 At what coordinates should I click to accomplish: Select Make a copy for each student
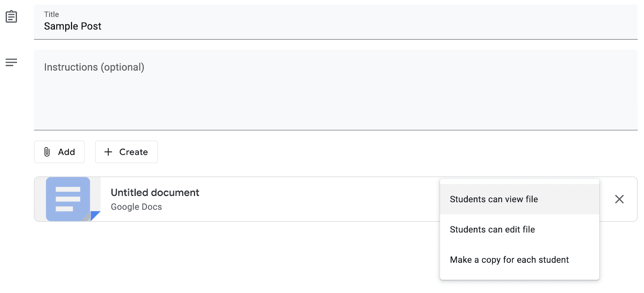(x=520, y=260)
